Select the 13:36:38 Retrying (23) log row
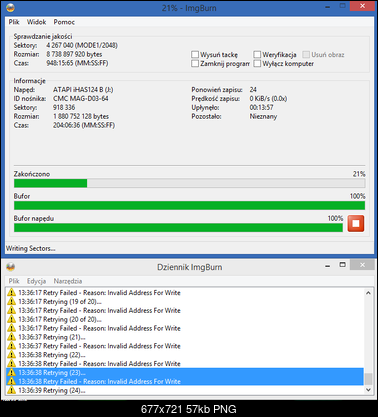The image size is (378, 417). click(x=185, y=372)
